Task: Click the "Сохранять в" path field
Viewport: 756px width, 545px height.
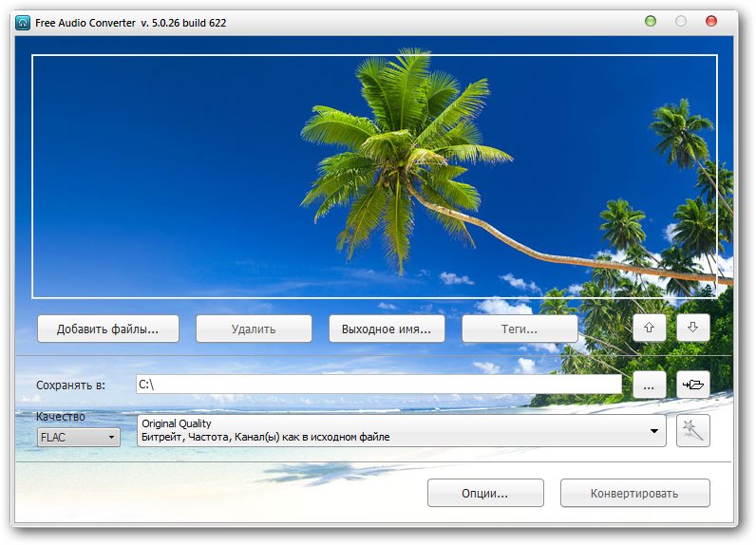Action: (378, 385)
